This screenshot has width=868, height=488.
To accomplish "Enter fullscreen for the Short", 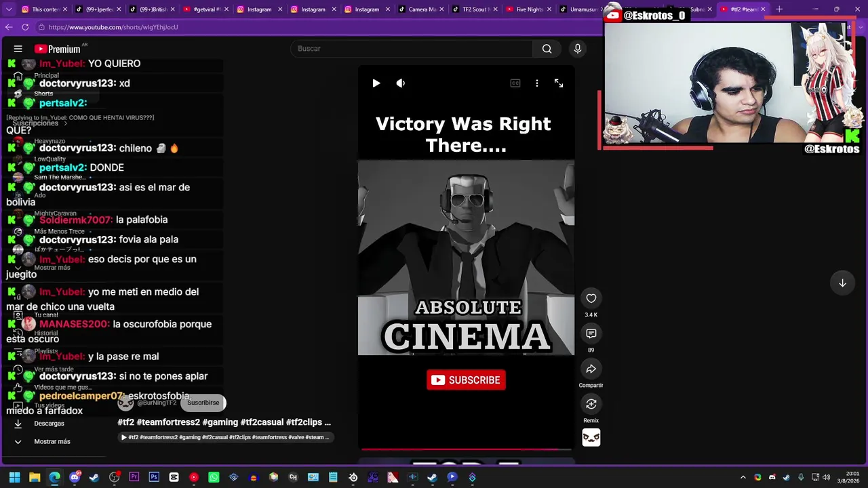I will pos(559,83).
